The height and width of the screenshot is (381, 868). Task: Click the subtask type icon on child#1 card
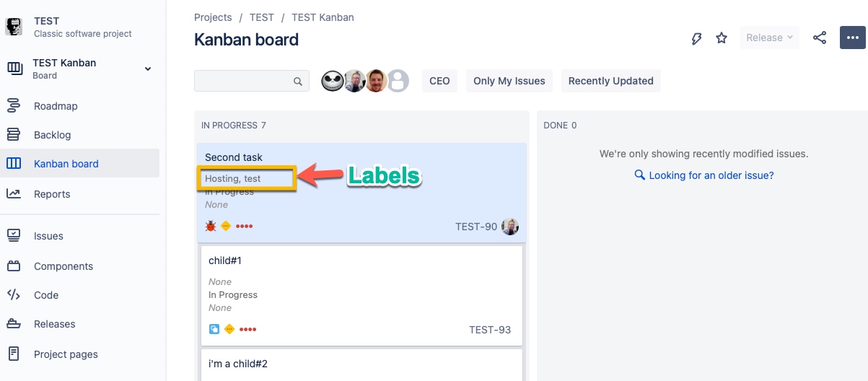click(214, 329)
